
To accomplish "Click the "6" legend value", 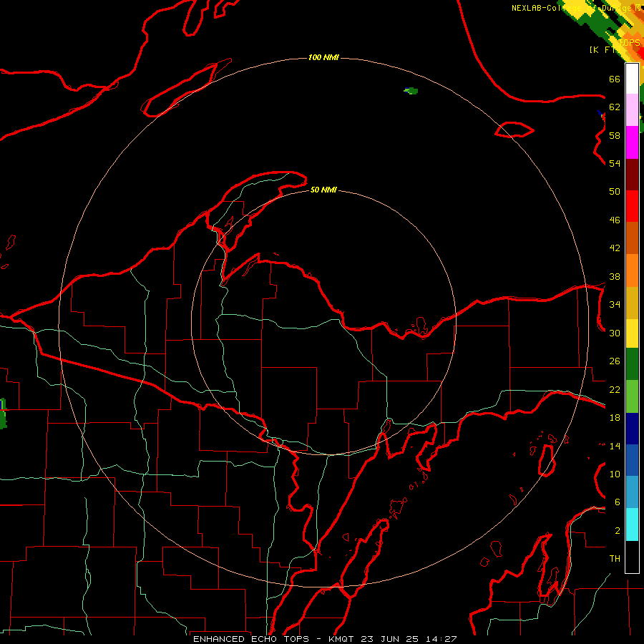I will 617,502.
